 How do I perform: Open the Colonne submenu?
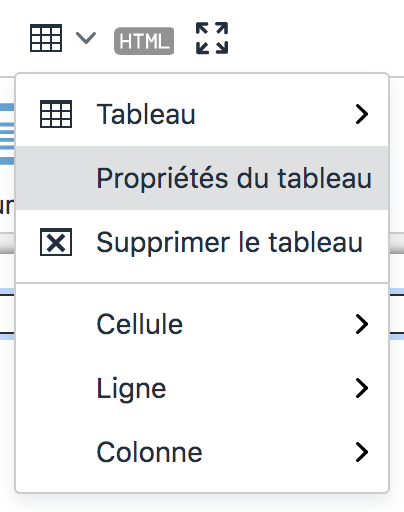tap(202, 452)
